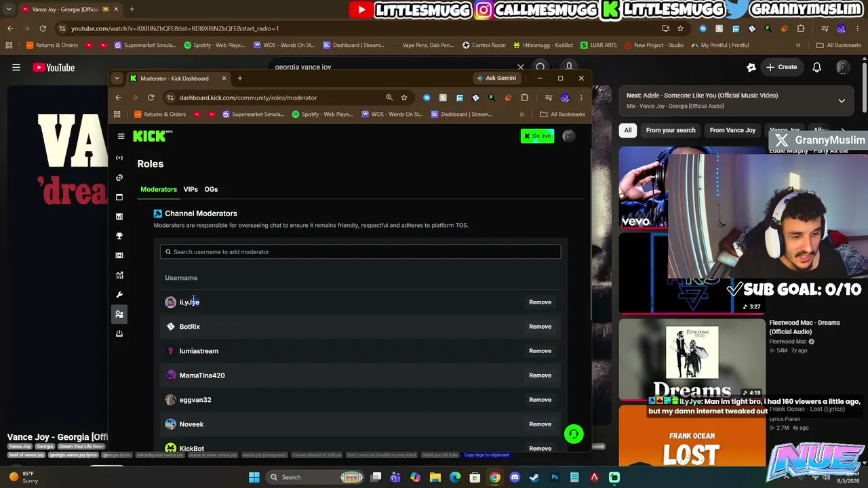Open the analytics chart icon in Kick sidebar
This screenshot has width=868, height=488.
[x=119, y=275]
